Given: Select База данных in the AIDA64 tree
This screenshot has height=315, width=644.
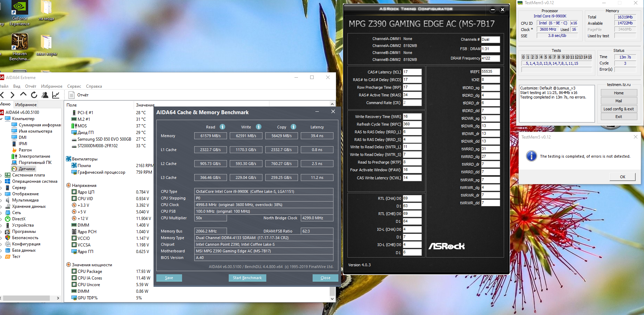Looking at the screenshot, I should point(20,250).
